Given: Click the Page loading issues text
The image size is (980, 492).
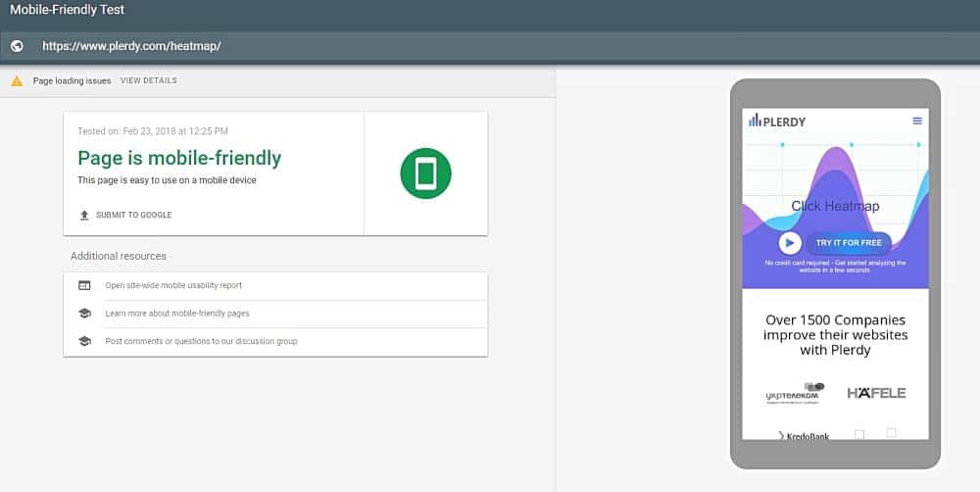Looking at the screenshot, I should point(72,80).
